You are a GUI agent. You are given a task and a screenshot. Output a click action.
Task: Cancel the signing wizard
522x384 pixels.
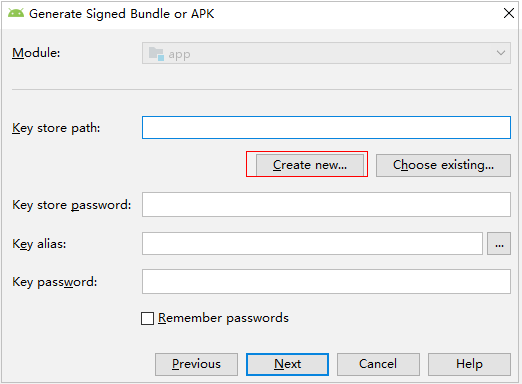coord(378,364)
